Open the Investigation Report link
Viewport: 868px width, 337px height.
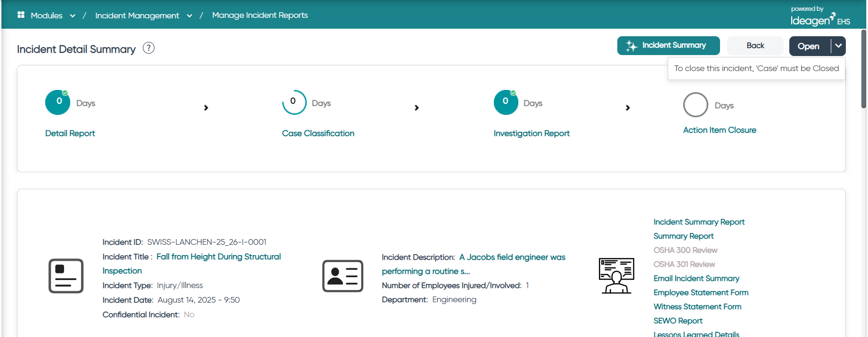(x=532, y=133)
